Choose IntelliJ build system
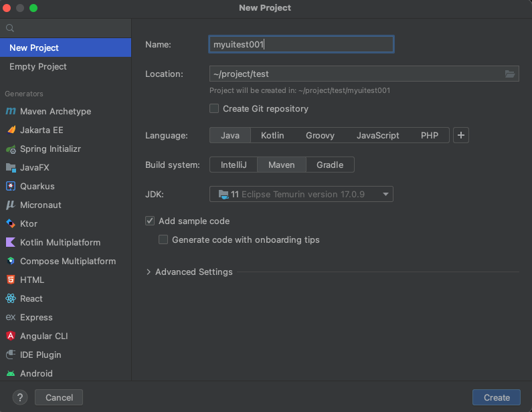This screenshot has width=532, height=412. point(234,165)
